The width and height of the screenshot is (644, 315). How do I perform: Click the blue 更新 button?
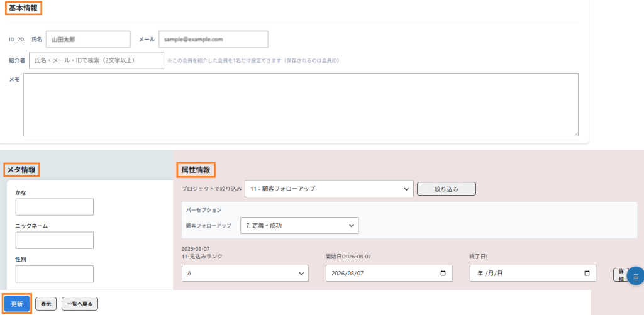[x=17, y=304]
